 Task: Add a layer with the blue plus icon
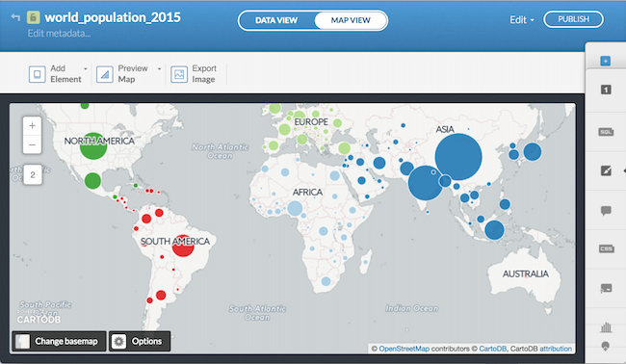605,61
